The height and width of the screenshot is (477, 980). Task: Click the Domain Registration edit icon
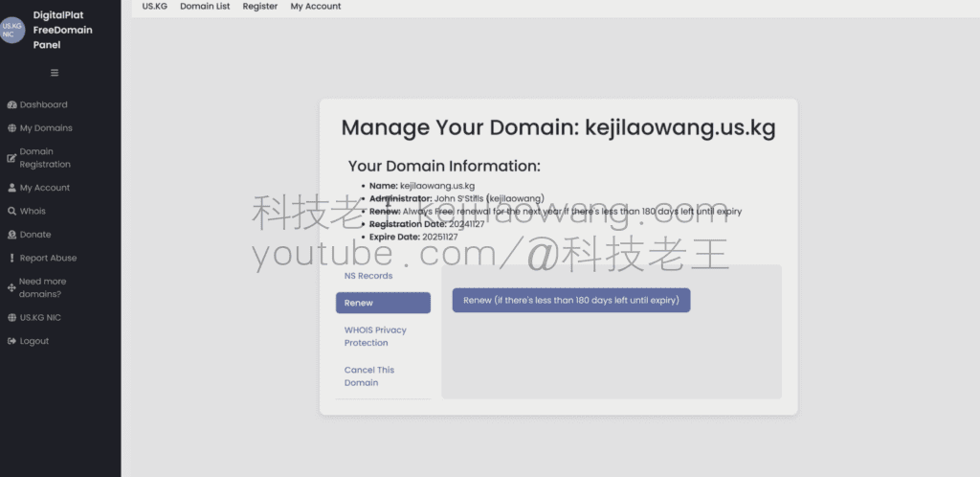point(11,158)
